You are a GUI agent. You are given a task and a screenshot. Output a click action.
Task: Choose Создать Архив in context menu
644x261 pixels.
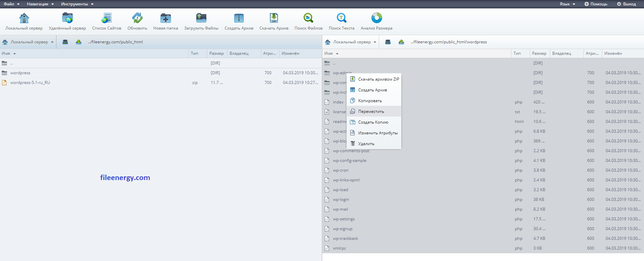point(374,90)
